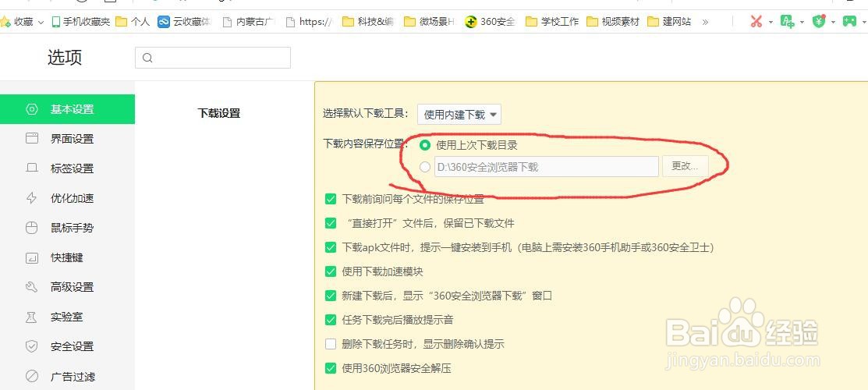
Task: Toggle 新建下载后显示下载窗口 checkbox
Action: pos(331,296)
